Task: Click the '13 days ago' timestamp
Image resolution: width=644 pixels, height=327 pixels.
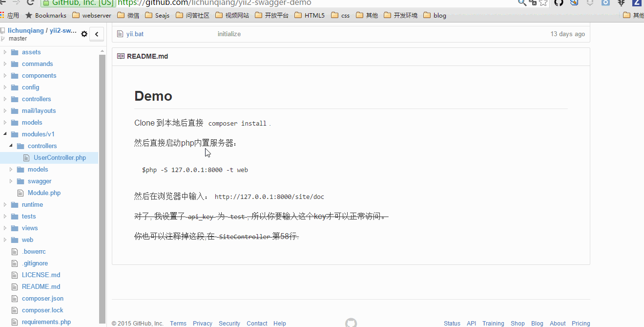Action: click(x=567, y=34)
